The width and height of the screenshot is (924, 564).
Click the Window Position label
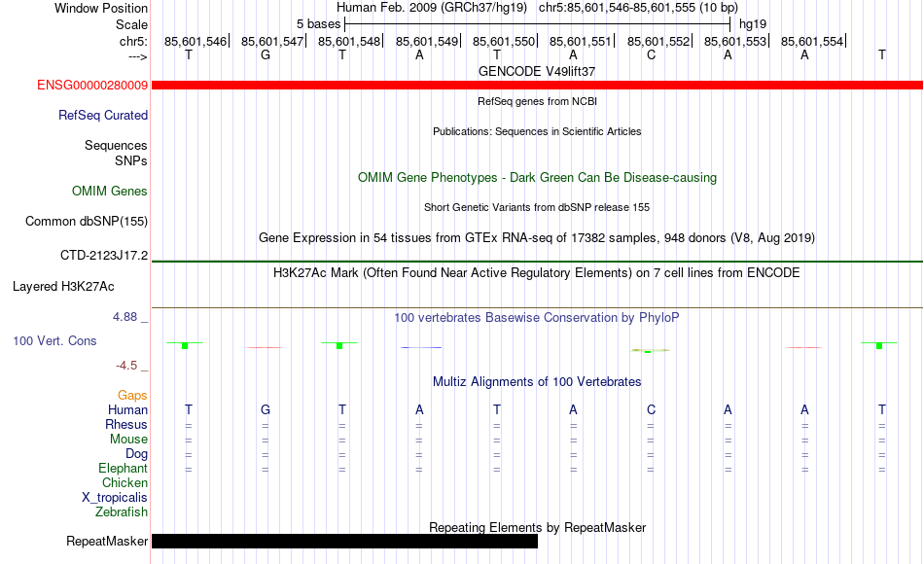pos(101,8)
